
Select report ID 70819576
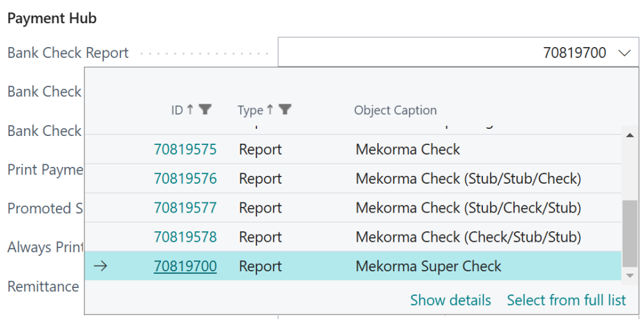point(185,179)
